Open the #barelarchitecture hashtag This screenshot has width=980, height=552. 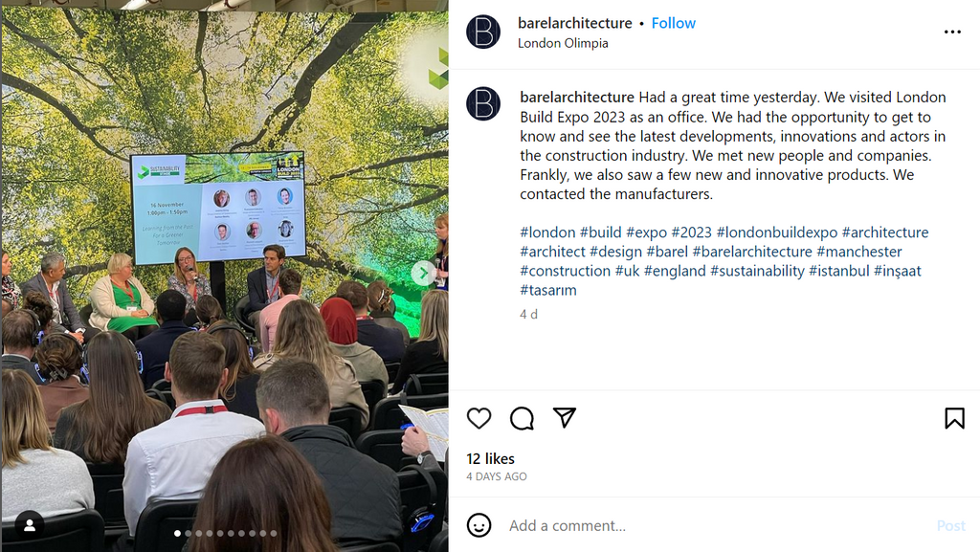coord(752,252)
